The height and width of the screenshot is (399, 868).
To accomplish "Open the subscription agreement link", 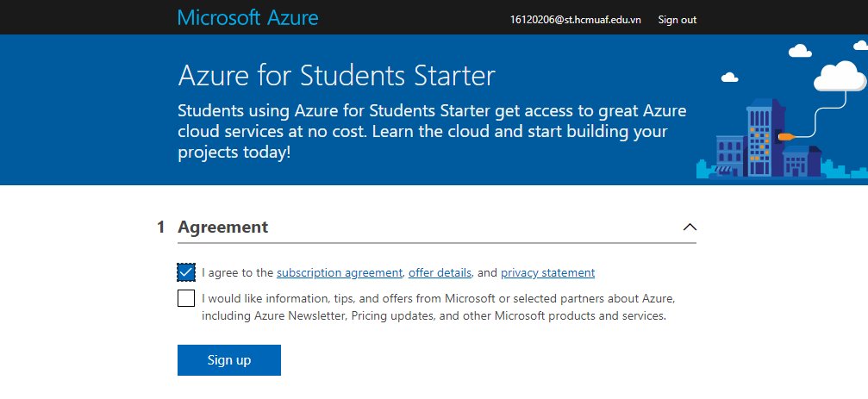I will coord(340,273).
